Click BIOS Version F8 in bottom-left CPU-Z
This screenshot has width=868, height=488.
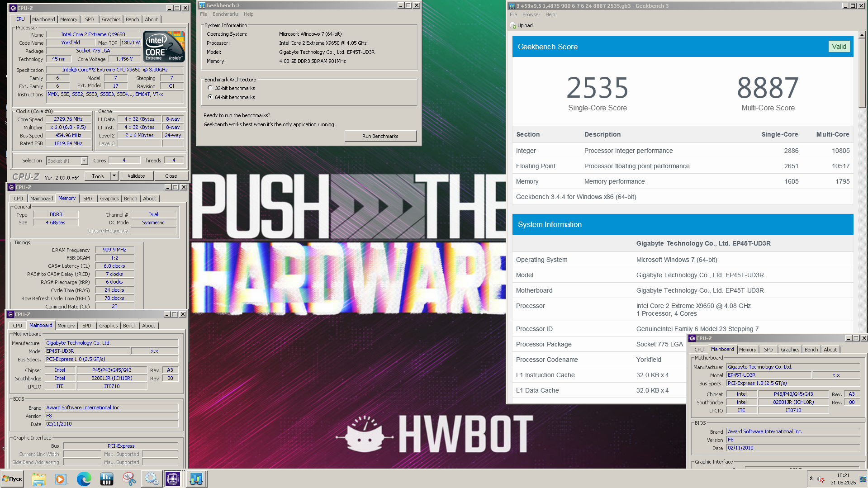(x=111, y=416)
